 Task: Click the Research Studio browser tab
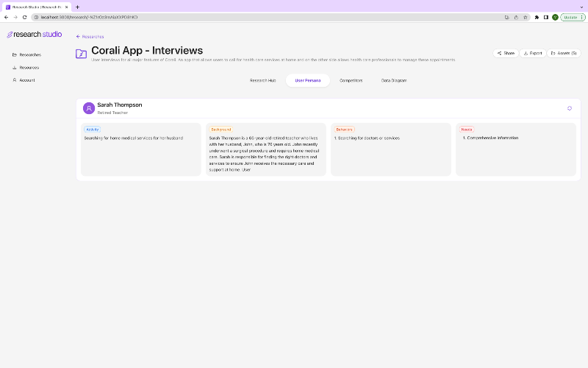[36, 7]
